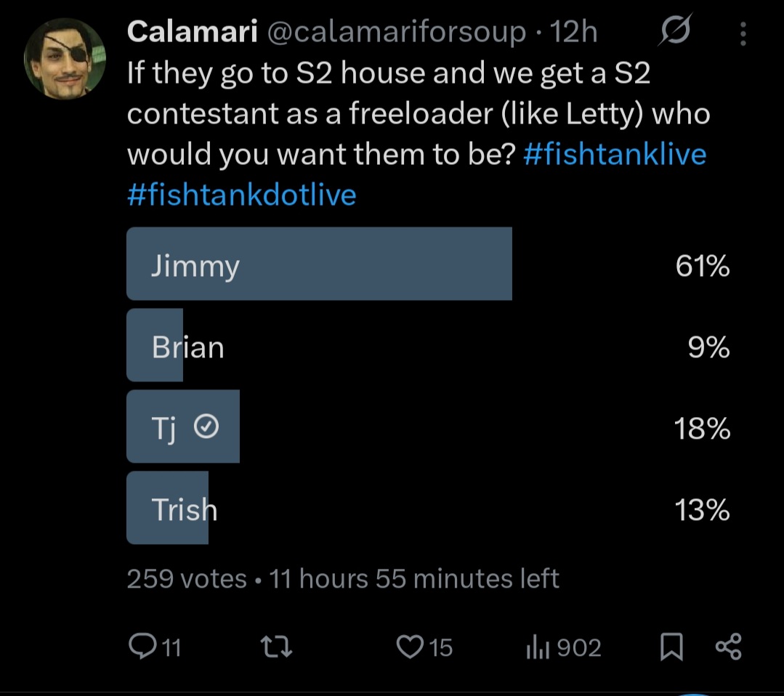This screenshot has height=696, width=784.
Task: Like the tweet with heart icon
Action: click(x=410, y=646)
